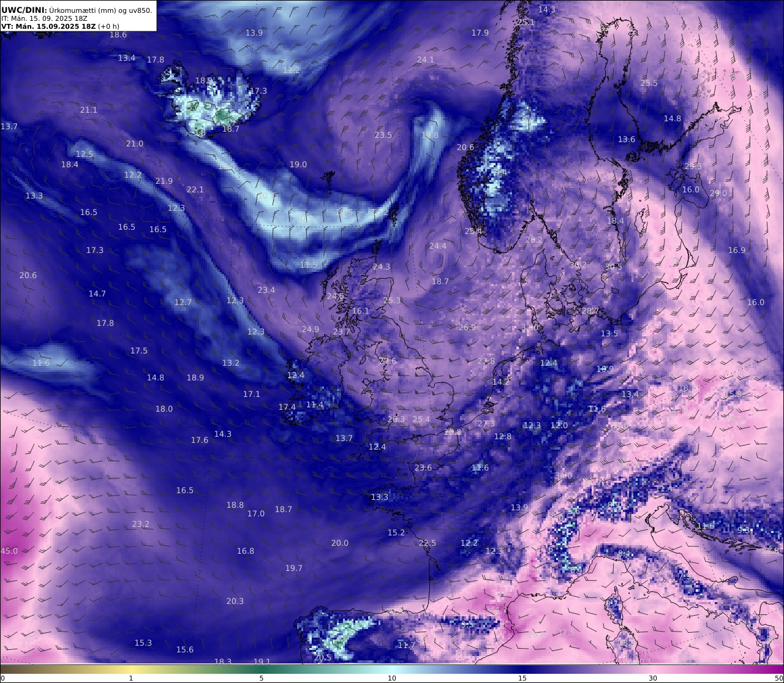Screen dimensions: 784x683
Task: Click the 23.2 value label
Action: (x=141, y=524)
